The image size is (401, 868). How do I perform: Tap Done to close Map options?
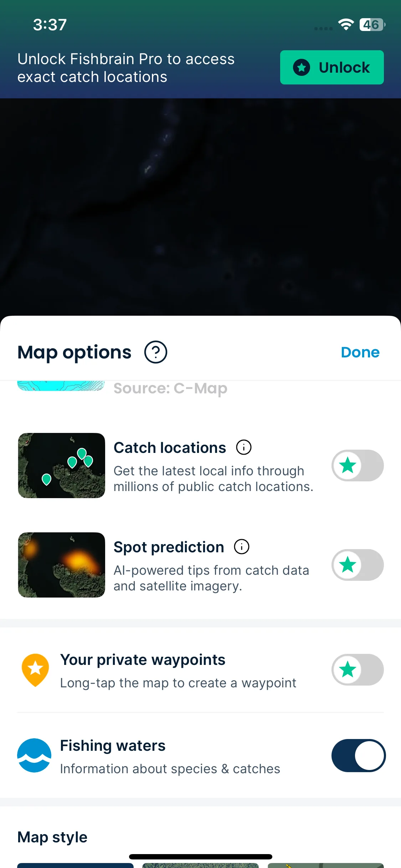coord(360,352)
